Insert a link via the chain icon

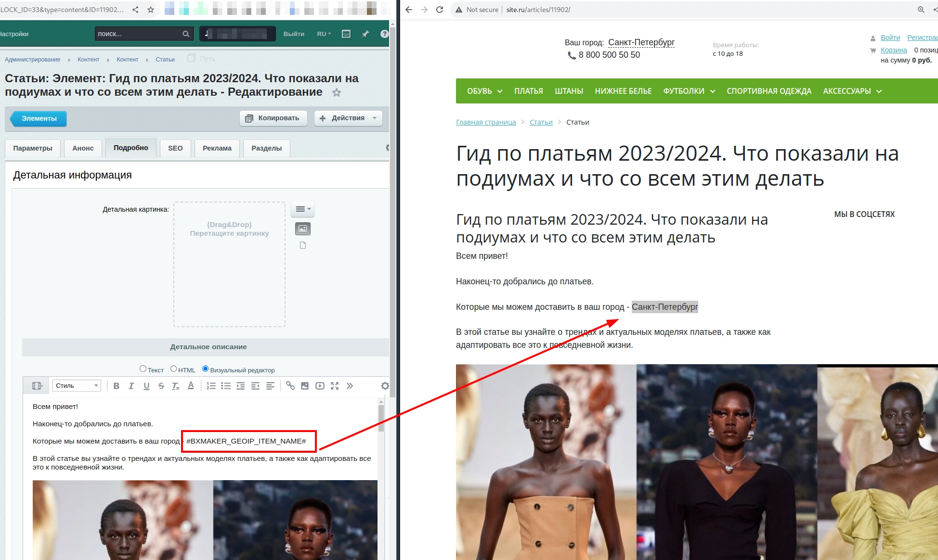tap(290, 386)
